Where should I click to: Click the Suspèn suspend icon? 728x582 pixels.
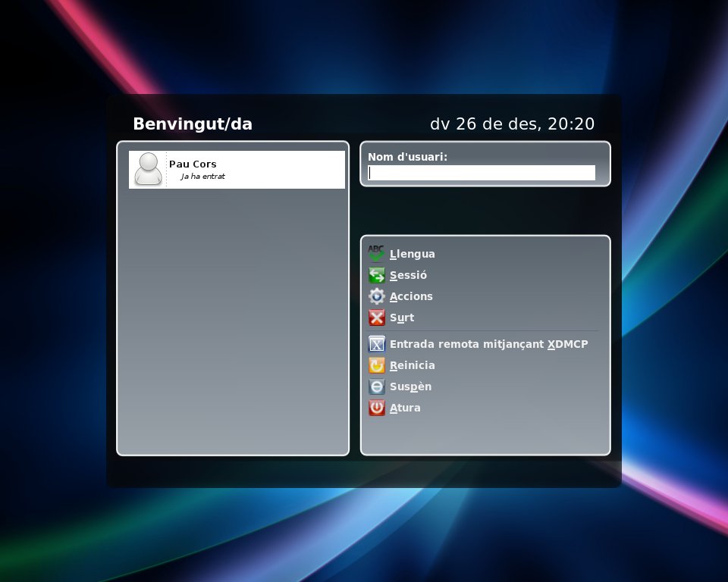click(x=377, y=386)
